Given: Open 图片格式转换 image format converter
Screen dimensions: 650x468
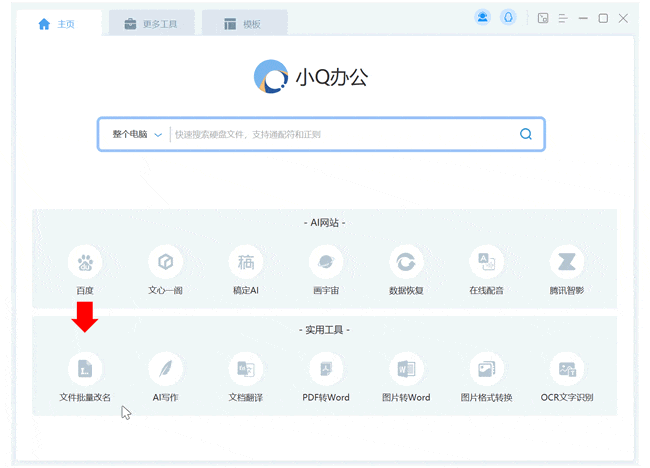Looking at the screenshot, I should [x=486, y=369].
